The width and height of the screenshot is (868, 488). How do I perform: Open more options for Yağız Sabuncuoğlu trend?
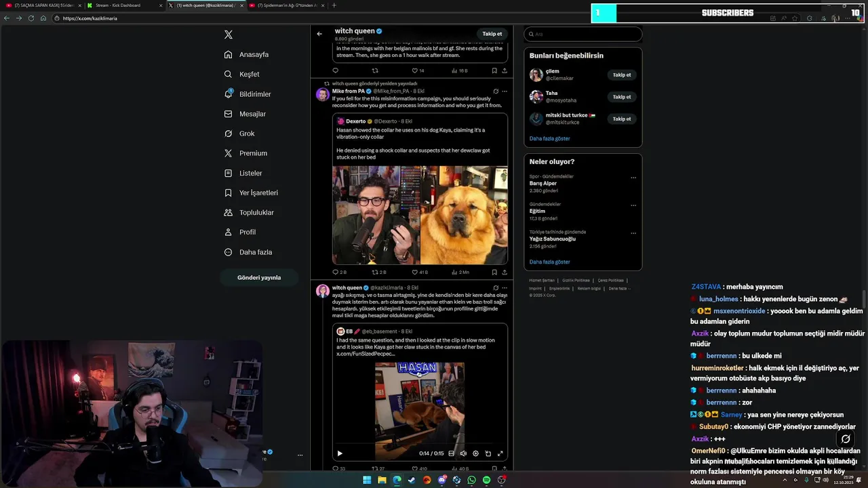pos(633,233)
